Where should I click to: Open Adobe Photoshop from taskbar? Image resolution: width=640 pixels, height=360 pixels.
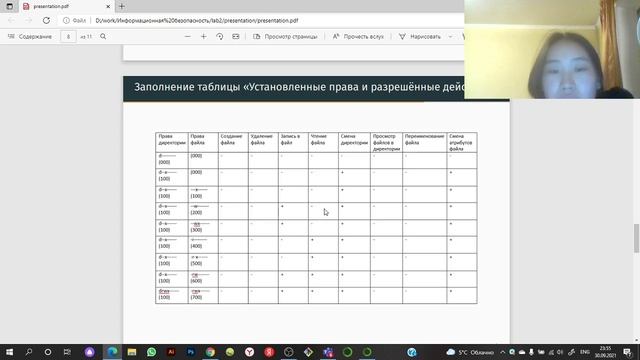click(x=191, y=352)
